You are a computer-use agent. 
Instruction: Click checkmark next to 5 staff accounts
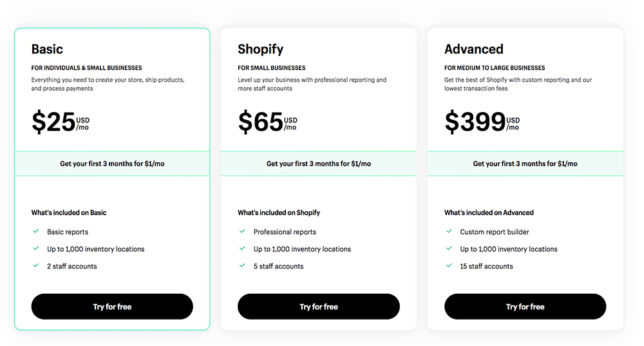pyautogui.click(x=242, y=265)
